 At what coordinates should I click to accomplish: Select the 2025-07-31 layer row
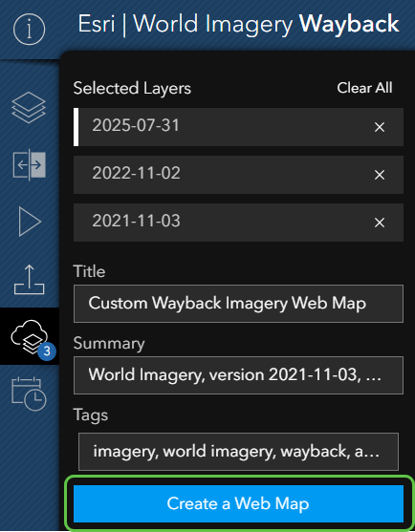point(238,127)
